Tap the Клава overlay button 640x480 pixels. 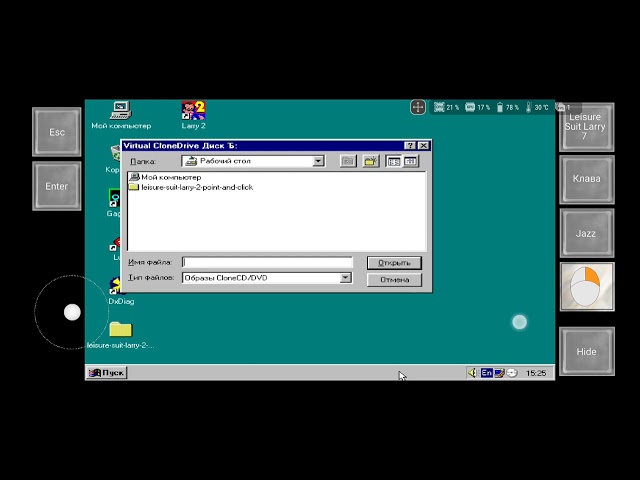pyautogui.click(x=587, y=179)
